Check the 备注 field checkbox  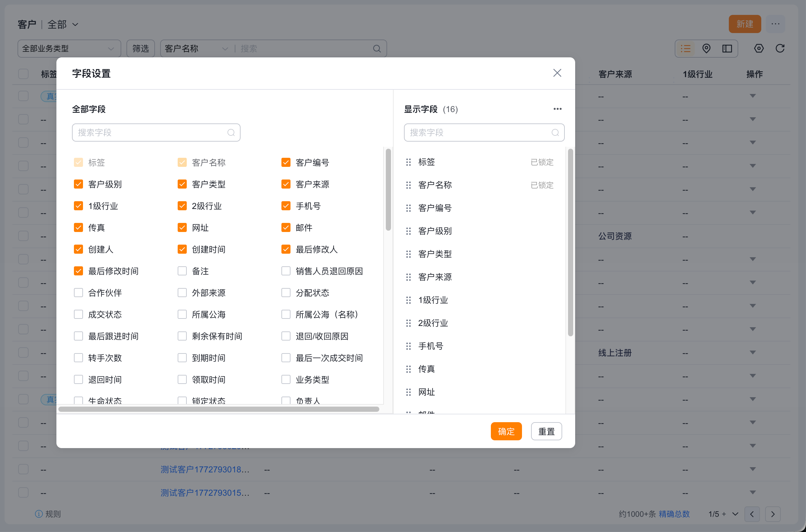pyautogui.click(x=182, y=271)
